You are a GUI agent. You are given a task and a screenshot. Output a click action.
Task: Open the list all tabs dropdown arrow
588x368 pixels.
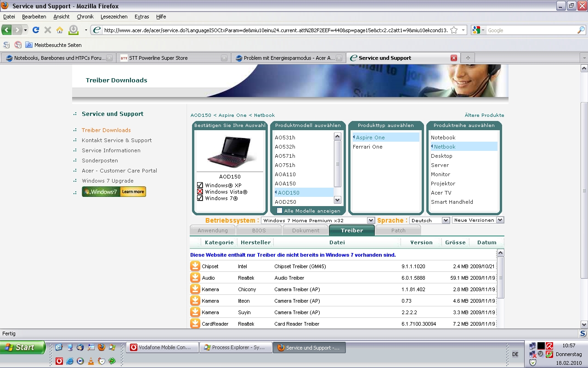(x=584, y=58)
